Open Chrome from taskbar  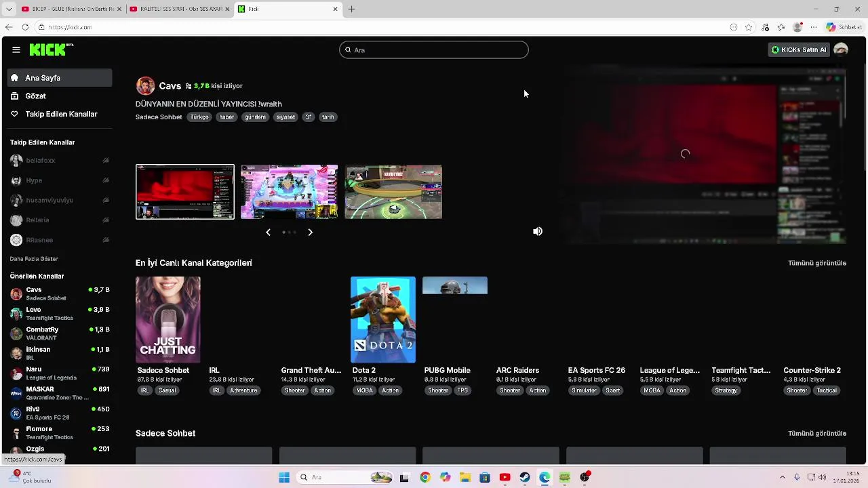coord(425,477)
